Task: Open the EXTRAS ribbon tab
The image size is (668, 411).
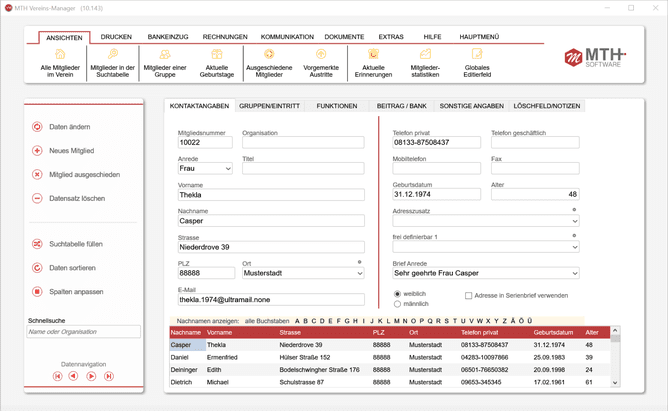Action: pyautogui.click(x=391, y=37)
